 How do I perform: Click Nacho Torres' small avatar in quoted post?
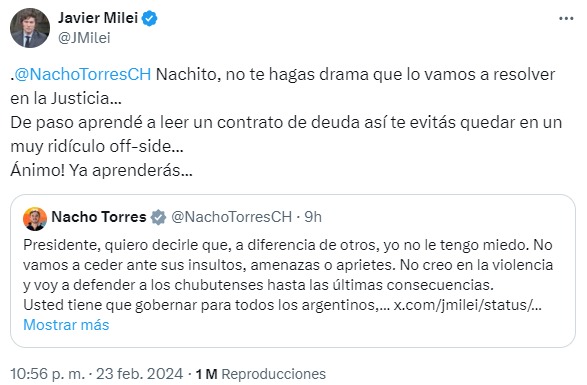pyautogui.click(x=35, y=219)
